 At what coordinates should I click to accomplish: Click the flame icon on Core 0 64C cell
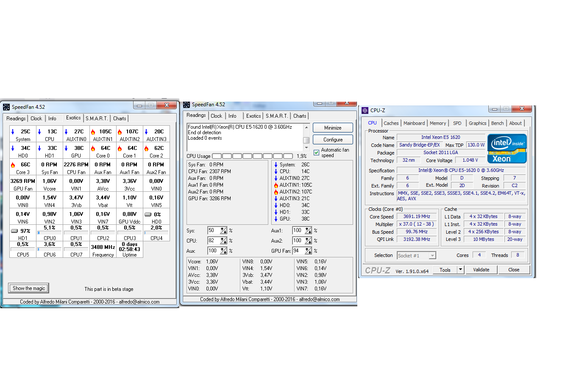pos(93,148)
